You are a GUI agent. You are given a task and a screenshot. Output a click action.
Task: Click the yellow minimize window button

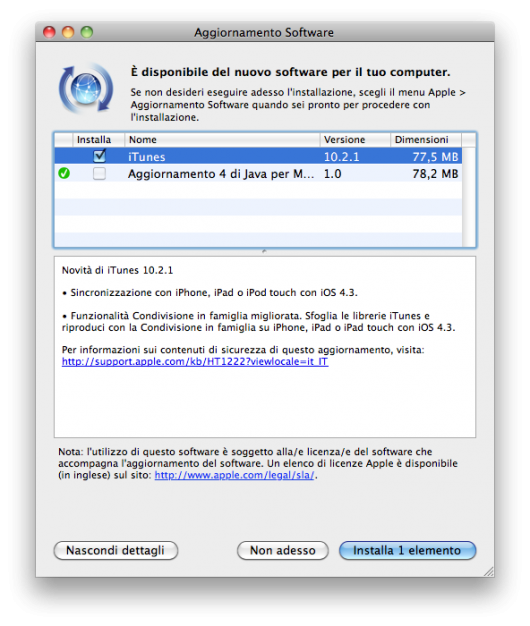pyautogui.click(x=68, y=32)
